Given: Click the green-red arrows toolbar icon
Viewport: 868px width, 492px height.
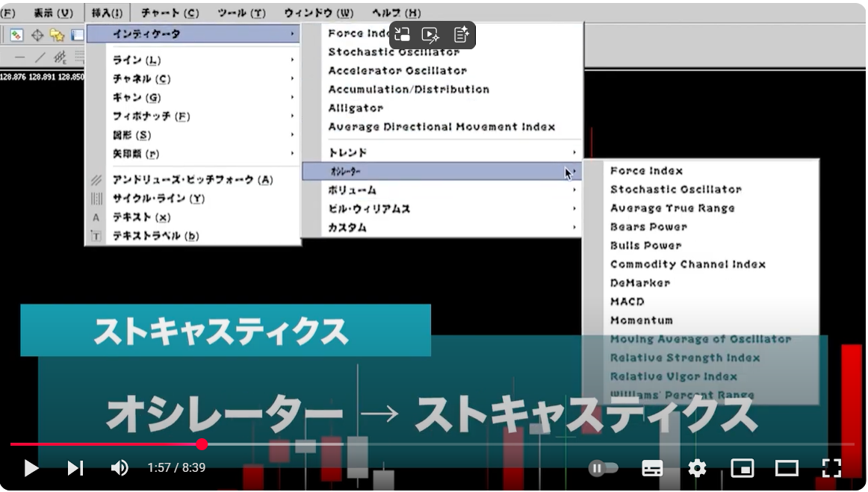Looking at the screenshot, I should click(16, 35).
